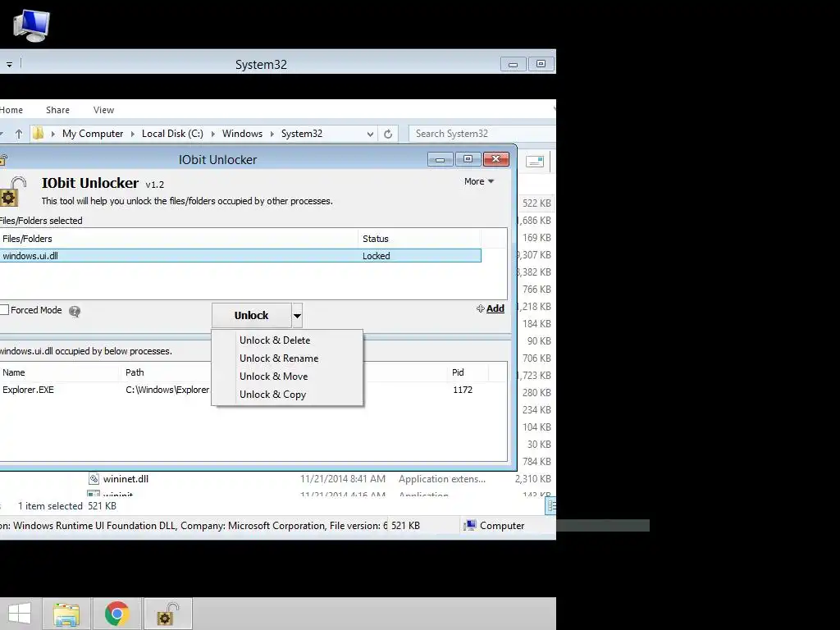Viewport: 840px width, 630px height.
Task: Open the Computer desktop icon
Action: [x=32, y=25]
